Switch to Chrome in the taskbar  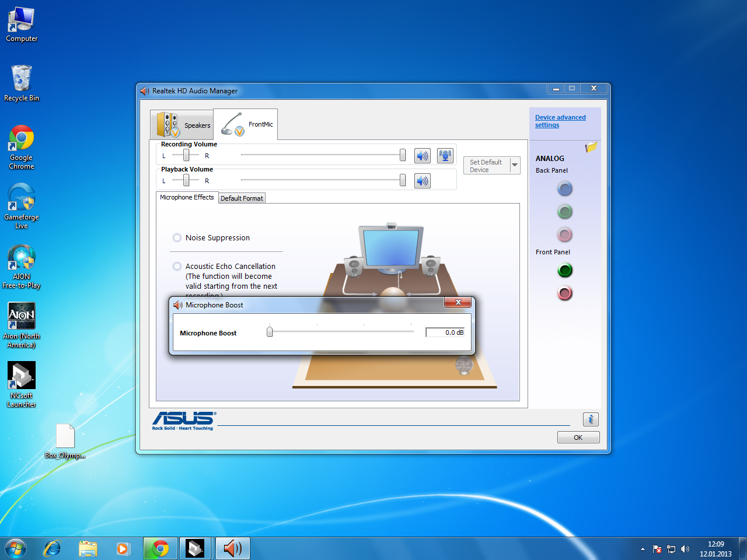(x=160, y=549)
